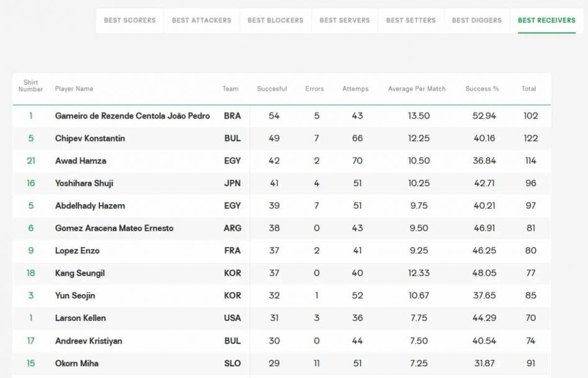Click the Total column header

tap(528, 89)
